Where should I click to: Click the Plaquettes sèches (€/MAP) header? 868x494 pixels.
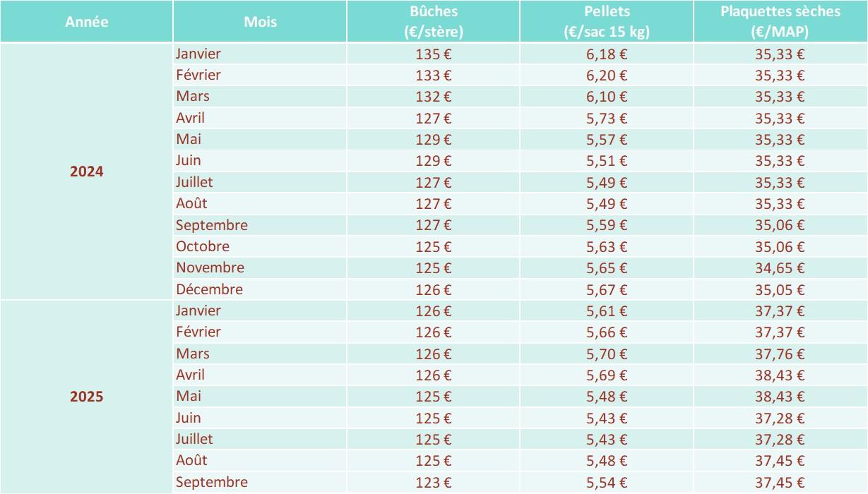point(780,21)
